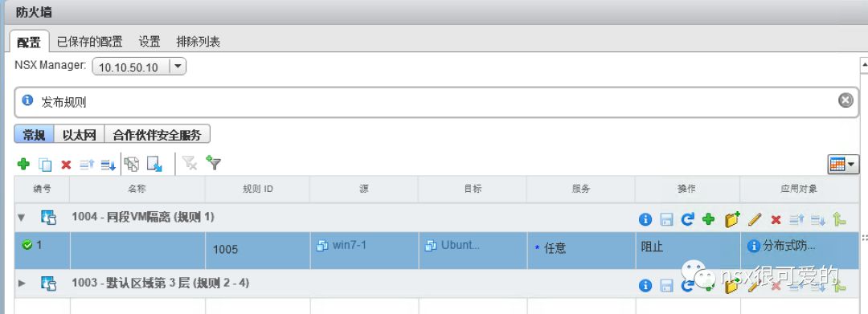Collapse the 1004 section triangle

coord(22,218)
